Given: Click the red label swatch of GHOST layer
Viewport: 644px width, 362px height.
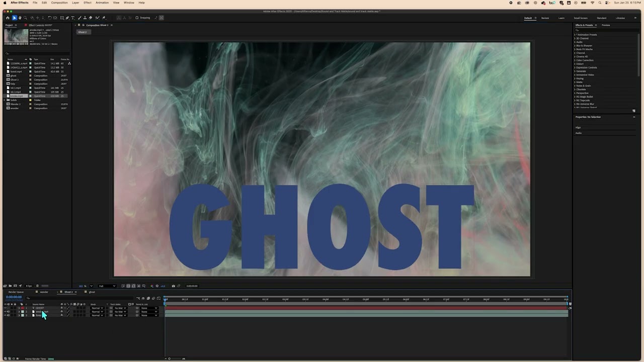Looking at the screenshot, I should (23, 308).
